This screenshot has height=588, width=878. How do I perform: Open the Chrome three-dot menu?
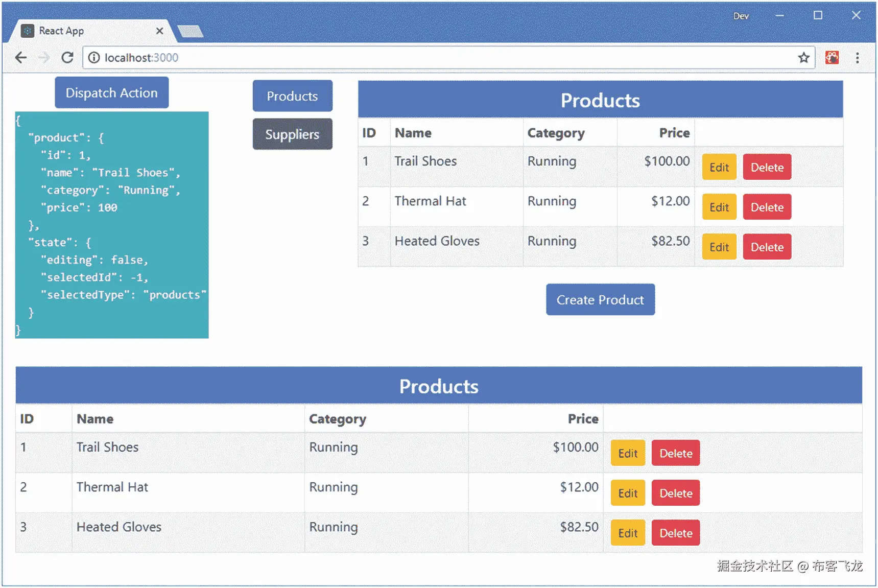[858, 58]
